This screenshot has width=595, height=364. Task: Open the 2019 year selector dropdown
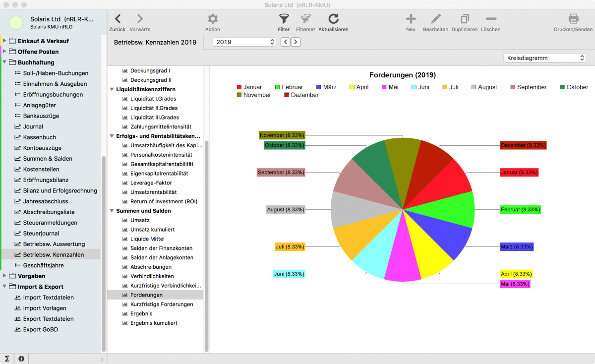click(244, 42)
